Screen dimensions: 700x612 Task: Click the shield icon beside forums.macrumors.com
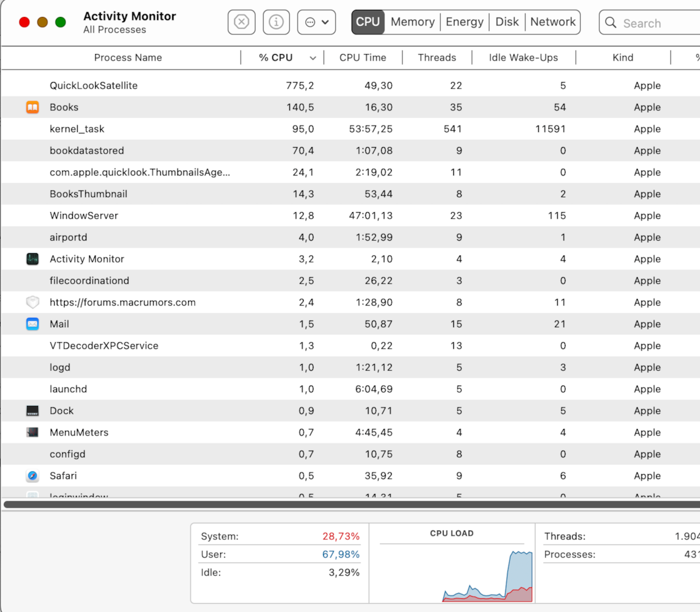click(33, 302)
